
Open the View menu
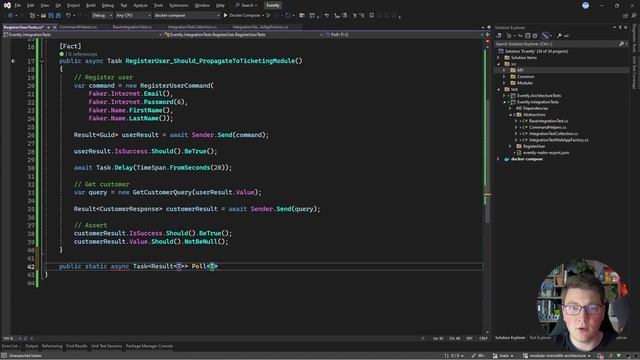coord(44,5)
